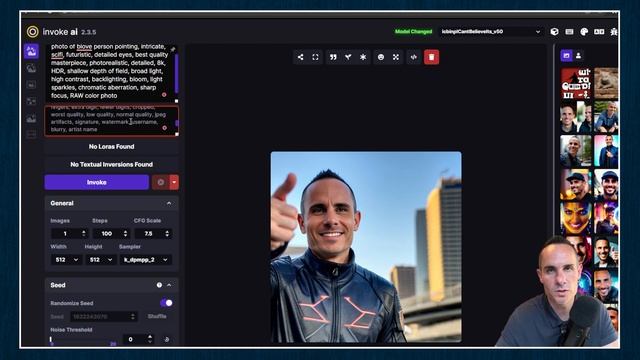Open cancel options dropdown arrow
640x360 pixels.
(174, 182)
